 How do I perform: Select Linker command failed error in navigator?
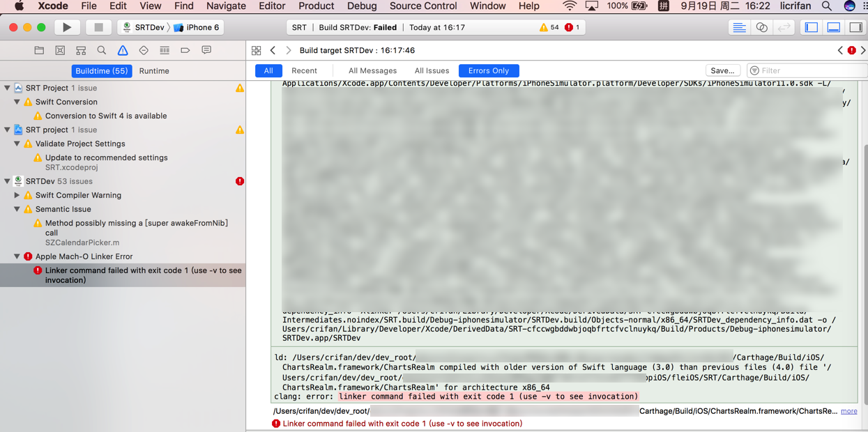click(123, 275)
